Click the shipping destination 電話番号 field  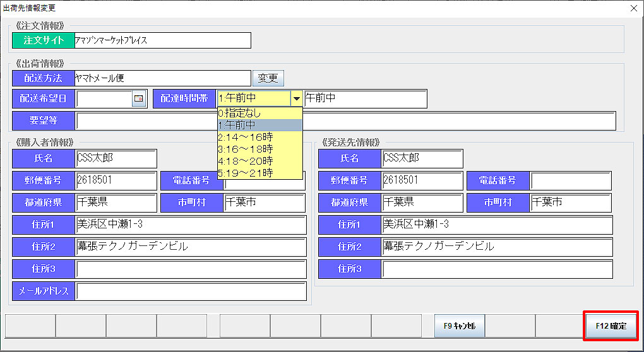(571, 180)
